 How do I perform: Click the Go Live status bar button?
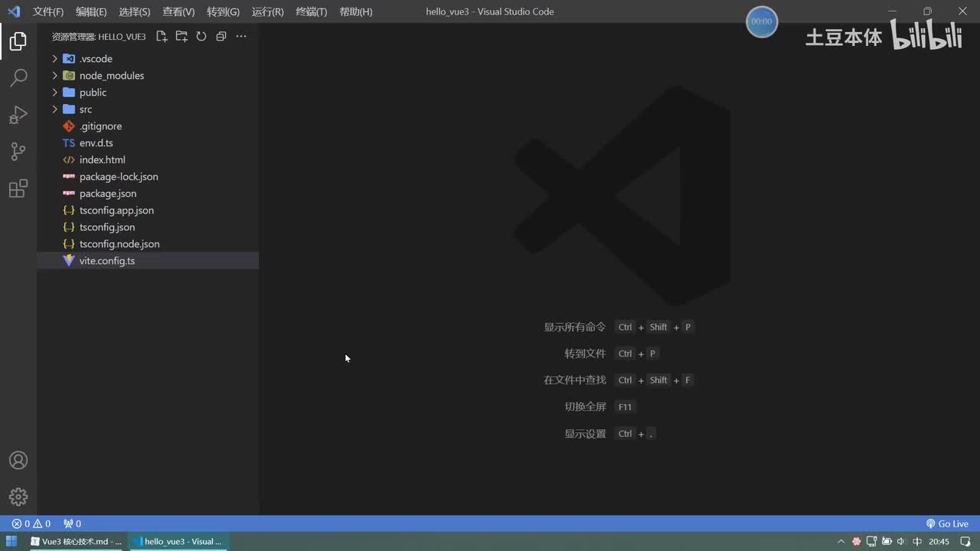[x=947, y=524]
